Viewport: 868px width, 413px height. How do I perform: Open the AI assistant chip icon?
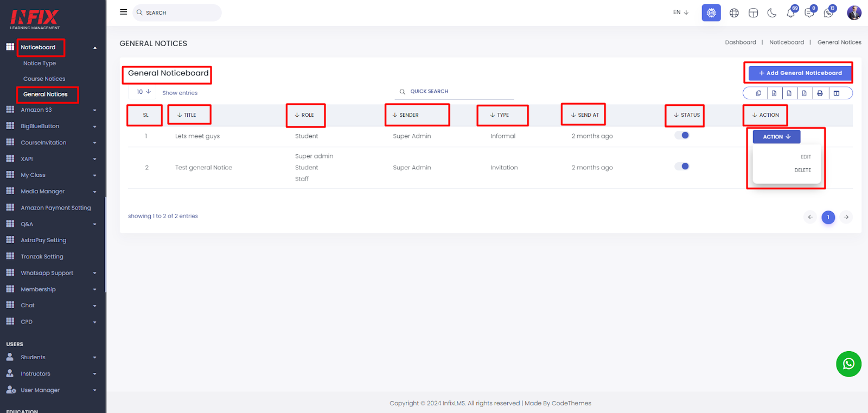point(711,12)
